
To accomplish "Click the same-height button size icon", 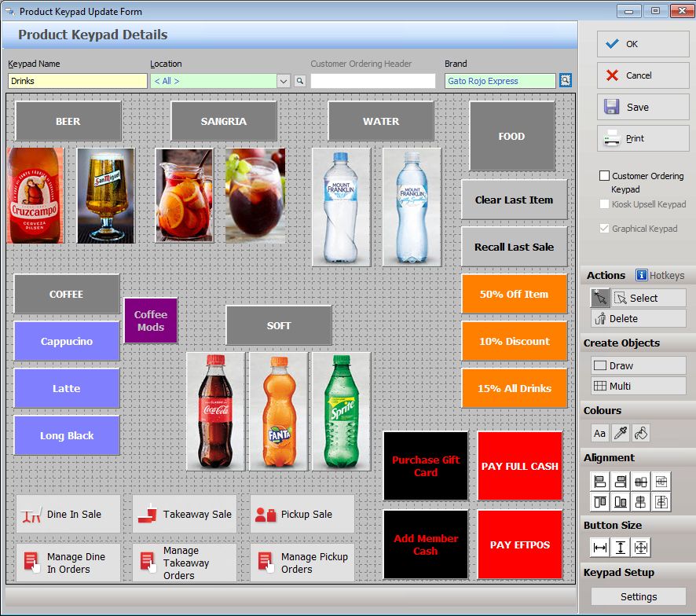I will (x=621, y=548).
